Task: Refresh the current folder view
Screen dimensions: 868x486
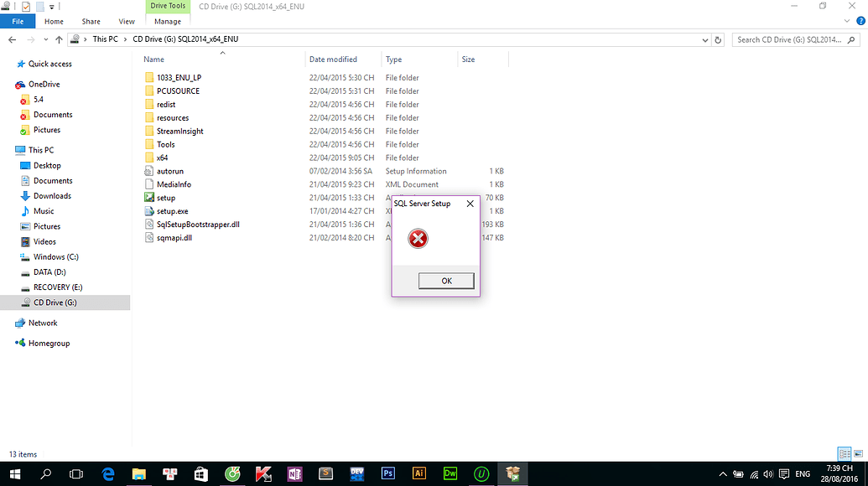Action: pyautogui.click(x=718, y=39)
